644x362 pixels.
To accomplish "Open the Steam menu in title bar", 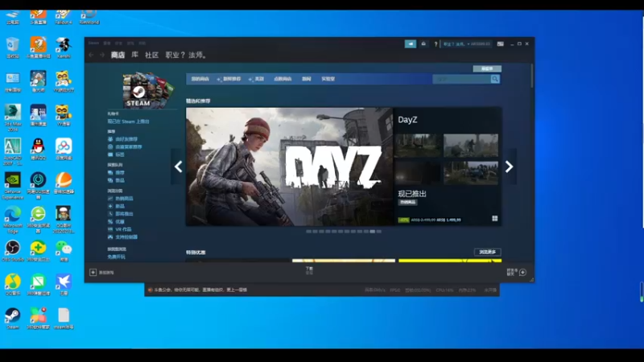I will coord(93,43).
